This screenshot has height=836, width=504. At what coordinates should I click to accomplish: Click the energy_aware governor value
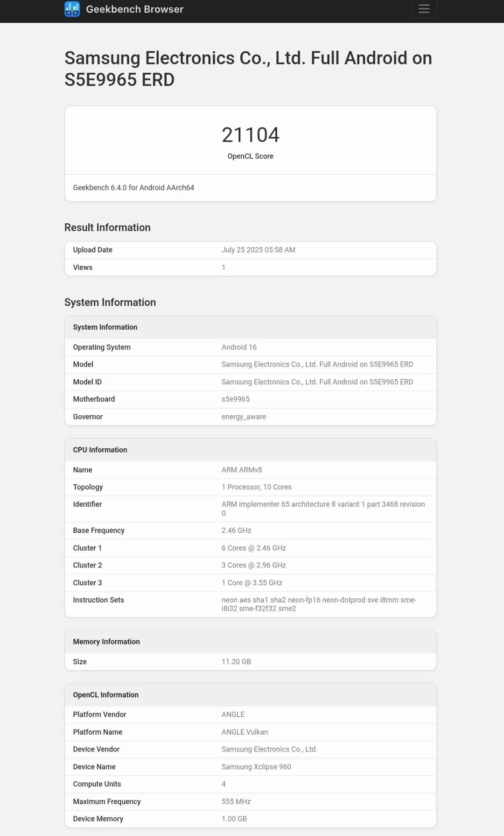[x=244, y=417]
